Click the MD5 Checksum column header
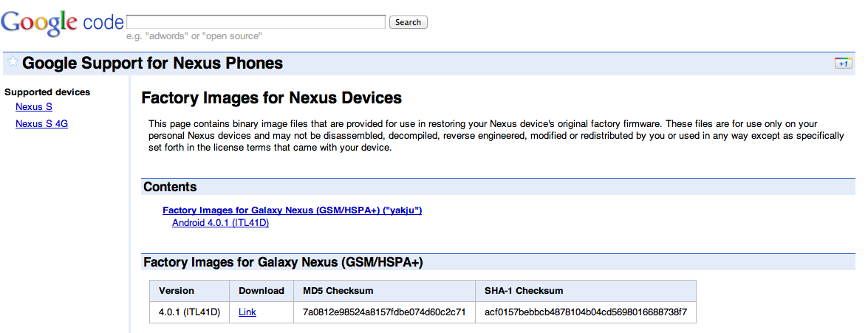 [338, 291]
